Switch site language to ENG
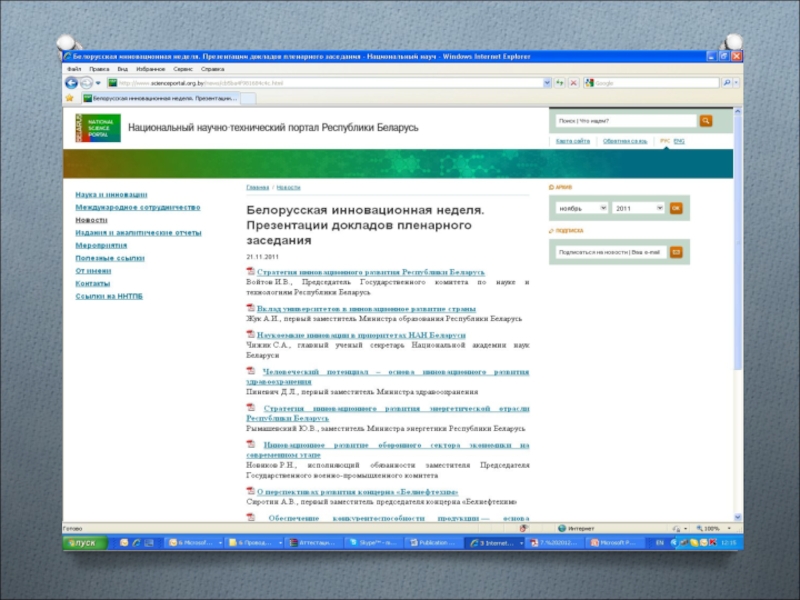 [679, 141]
